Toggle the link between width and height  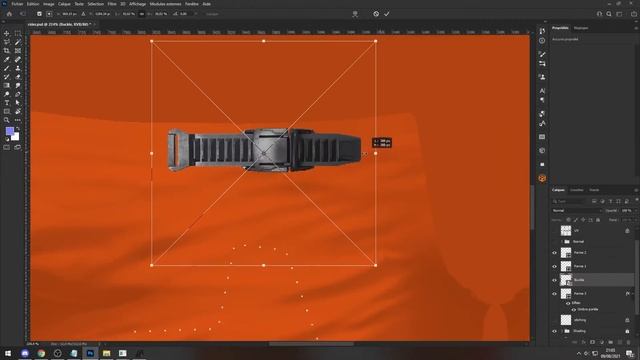point(142,14)
